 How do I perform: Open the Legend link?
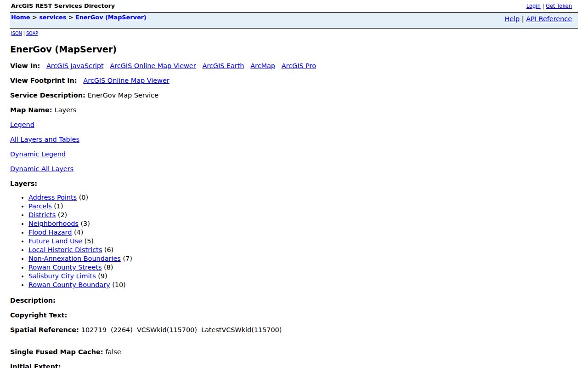22,125
